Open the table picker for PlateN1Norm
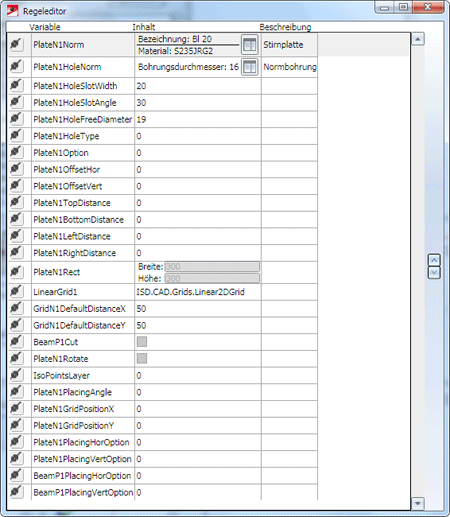The image size is (450, 517). point(250,44)
